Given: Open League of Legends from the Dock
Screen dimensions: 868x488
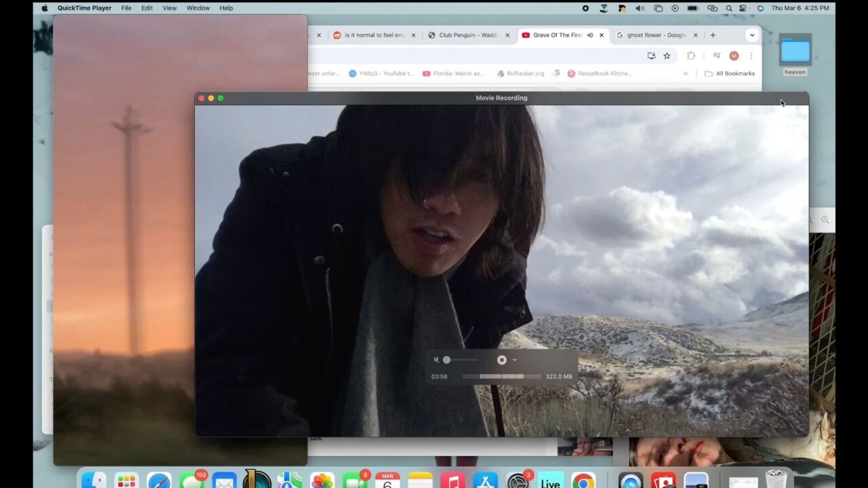Looking at the screenshot, I should click(x=257, y=480).
